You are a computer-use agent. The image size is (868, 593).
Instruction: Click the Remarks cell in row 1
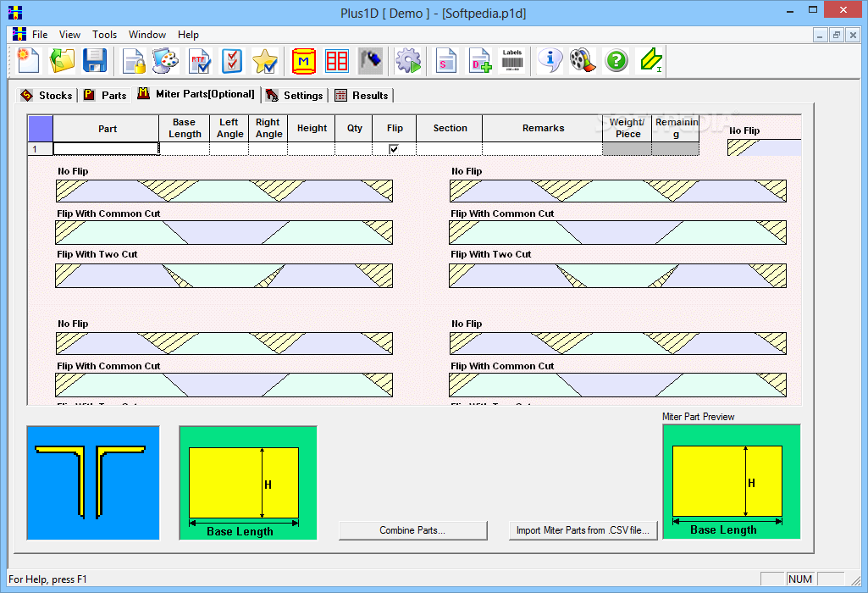click(543, 149)
